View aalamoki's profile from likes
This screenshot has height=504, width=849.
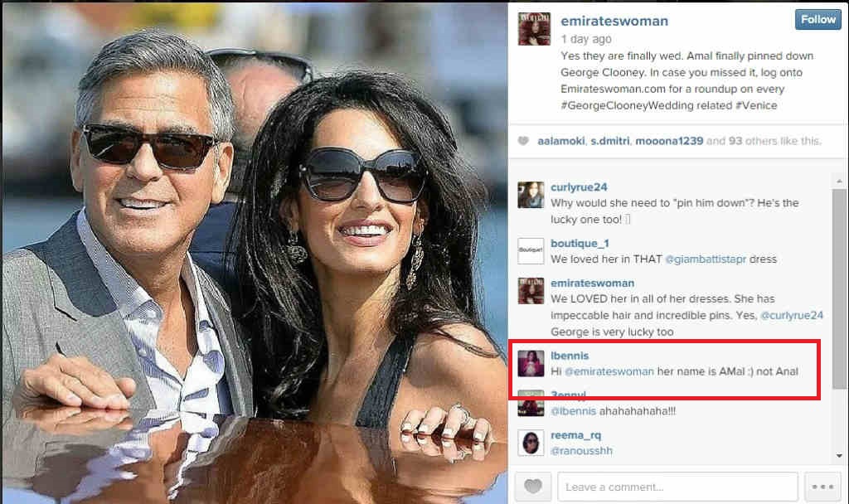(561, 141)
